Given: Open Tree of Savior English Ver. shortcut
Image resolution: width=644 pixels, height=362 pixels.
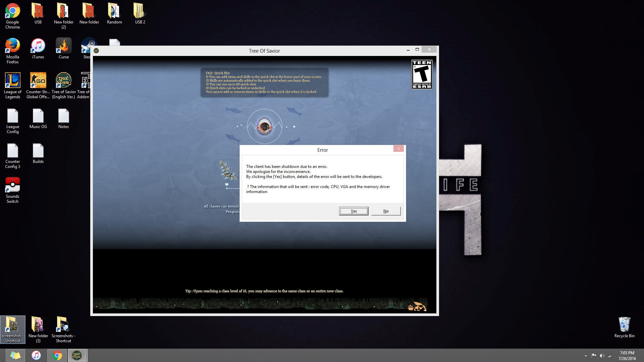Looking at the screenshot, I should (x=63, y=81).
